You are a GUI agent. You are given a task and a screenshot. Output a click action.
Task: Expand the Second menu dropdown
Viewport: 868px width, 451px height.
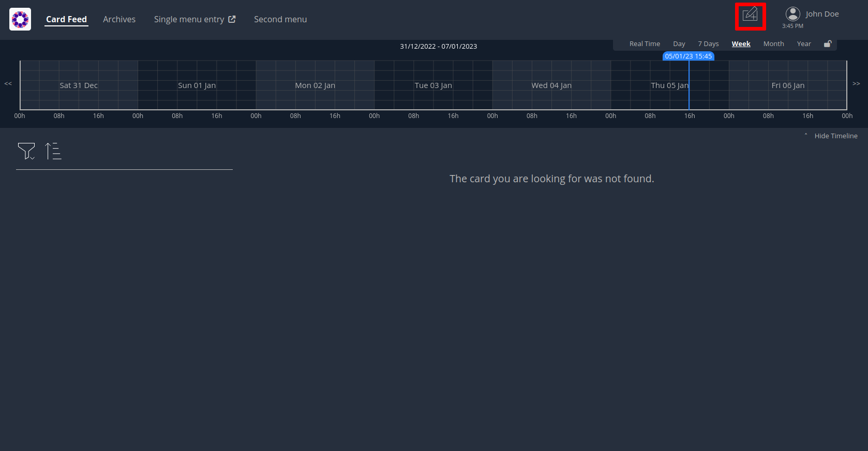(x=280, y=19)
